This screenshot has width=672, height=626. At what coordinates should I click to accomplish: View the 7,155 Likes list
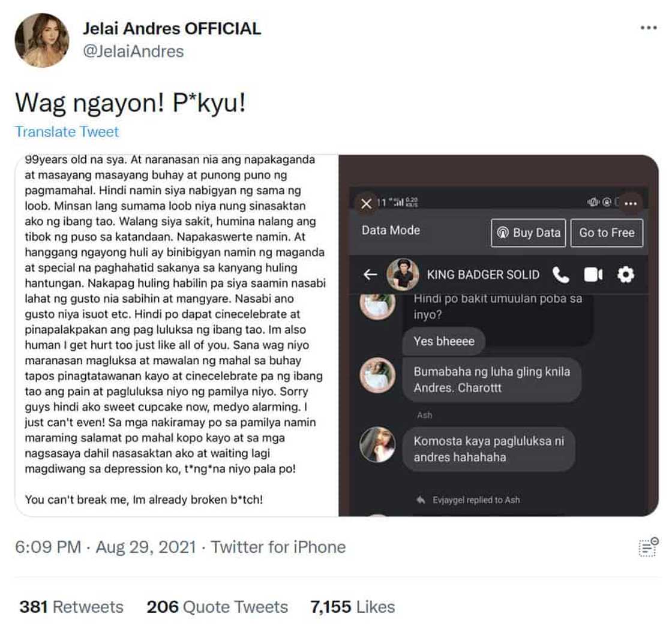[x=352, y=607]
